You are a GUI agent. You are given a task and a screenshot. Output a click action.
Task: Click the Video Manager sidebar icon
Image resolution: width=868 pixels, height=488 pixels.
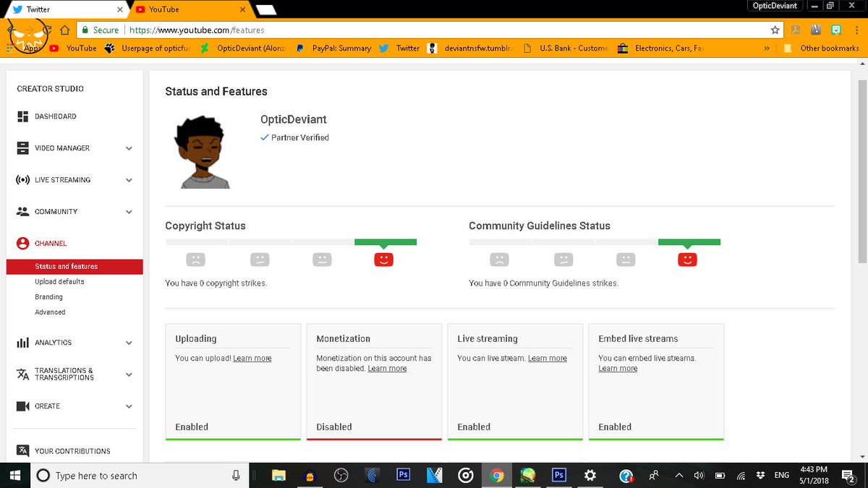coord(22,147)
